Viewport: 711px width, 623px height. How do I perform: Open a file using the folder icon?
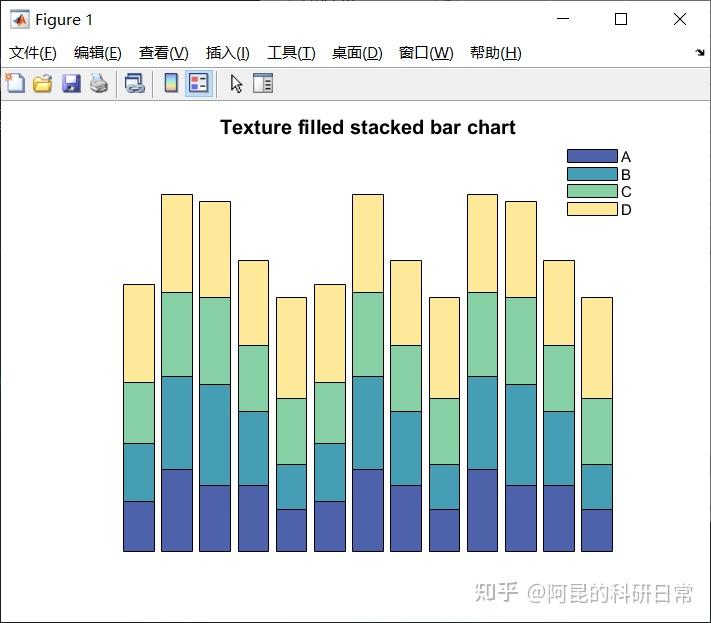pos(42,83)
